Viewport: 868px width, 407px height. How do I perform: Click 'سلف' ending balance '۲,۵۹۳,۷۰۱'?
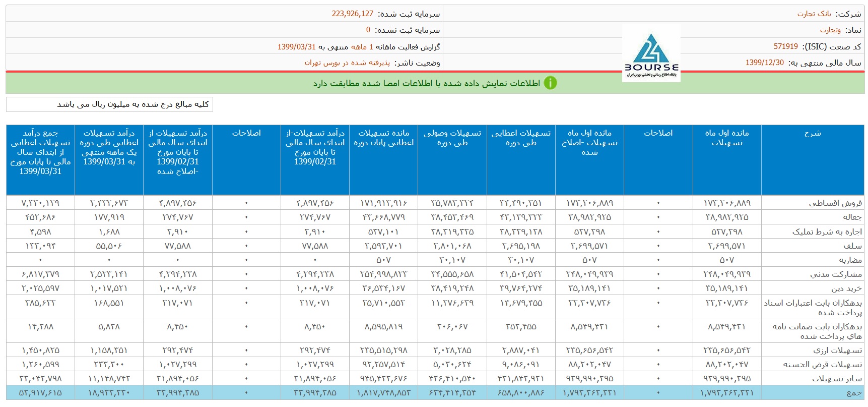[x=384, y=246]
